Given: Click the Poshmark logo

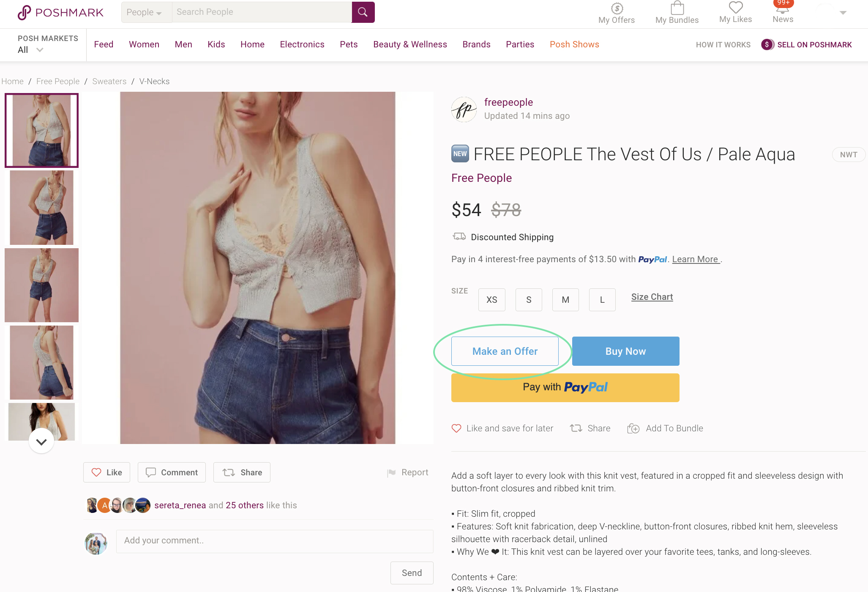Looking at the screenshot, I should [60, 13].
